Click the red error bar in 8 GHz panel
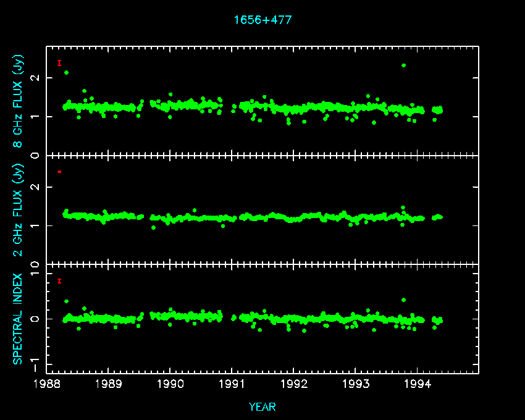The height and width of the screenshot is (420, 525). (59, 63)
